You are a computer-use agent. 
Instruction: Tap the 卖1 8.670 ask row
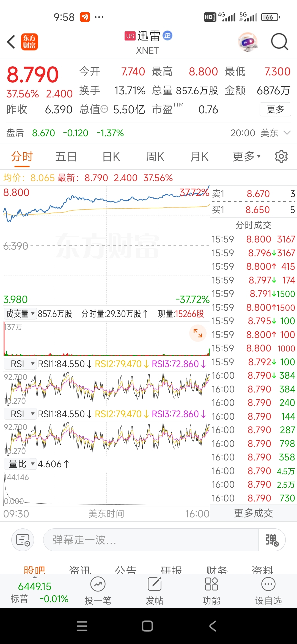click(x=254, y=194)
